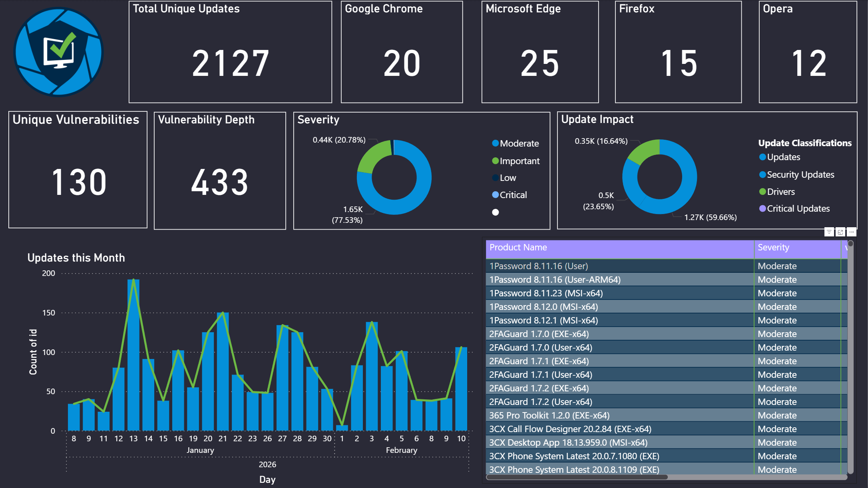Toggle the Low severity legend entry
Screen dimensions: 868x488
[508, 178]
